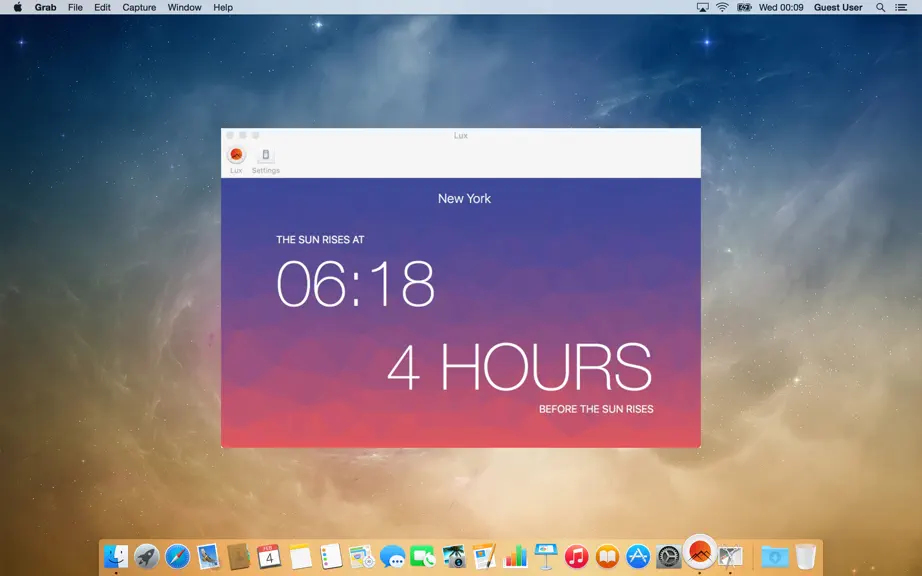Click the Apple menu icon
922x576 pixels.
[x=18, y=7]
